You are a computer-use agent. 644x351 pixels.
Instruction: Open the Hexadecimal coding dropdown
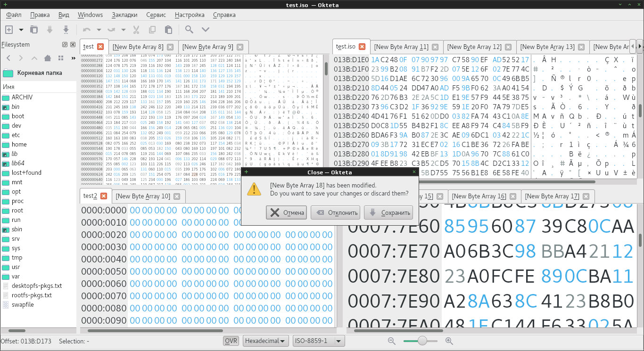coord(266,341)
